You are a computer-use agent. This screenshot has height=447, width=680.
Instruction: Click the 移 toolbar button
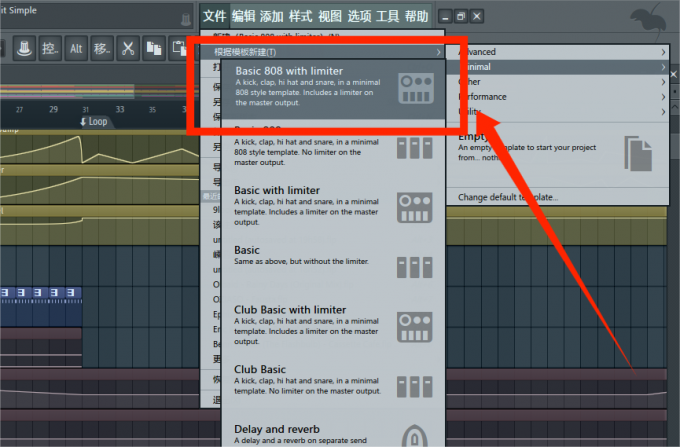click(x=102, y=48)
